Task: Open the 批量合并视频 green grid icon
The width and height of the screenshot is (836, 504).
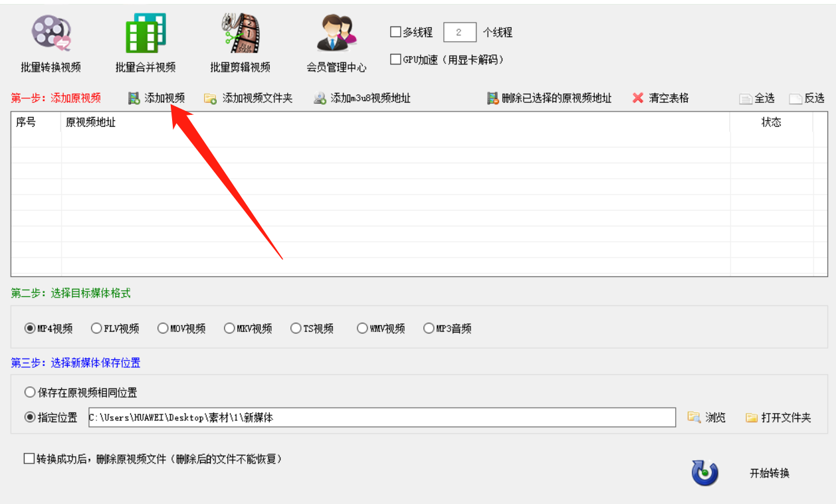Action: (146, 33)
